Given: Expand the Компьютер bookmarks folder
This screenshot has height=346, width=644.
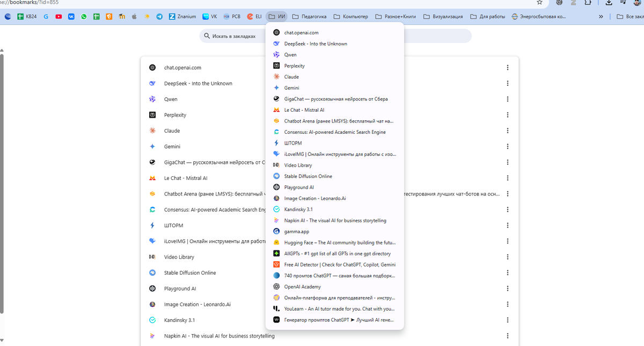Looking at the screenshot, I should coord(351,17).
